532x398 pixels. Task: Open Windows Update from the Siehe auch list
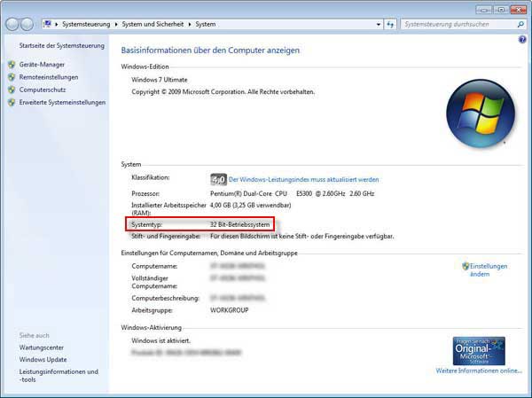43,359
